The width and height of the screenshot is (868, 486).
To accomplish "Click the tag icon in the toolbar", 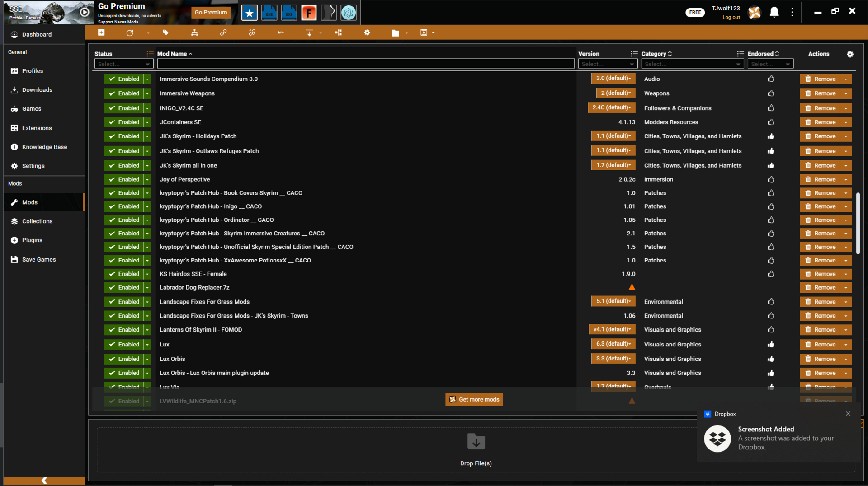I will click(x=165, y=33).
